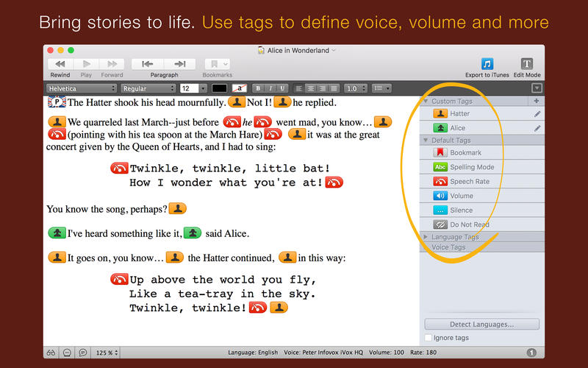
Task: Click the Rate: 180 status text
Action: [423, 353]
